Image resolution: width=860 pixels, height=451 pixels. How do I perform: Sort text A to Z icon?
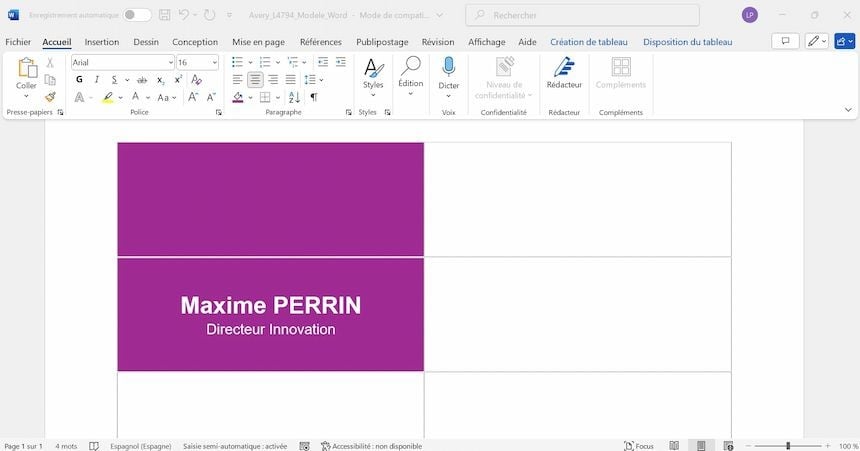pyautogui.click(x=295, y=98)
